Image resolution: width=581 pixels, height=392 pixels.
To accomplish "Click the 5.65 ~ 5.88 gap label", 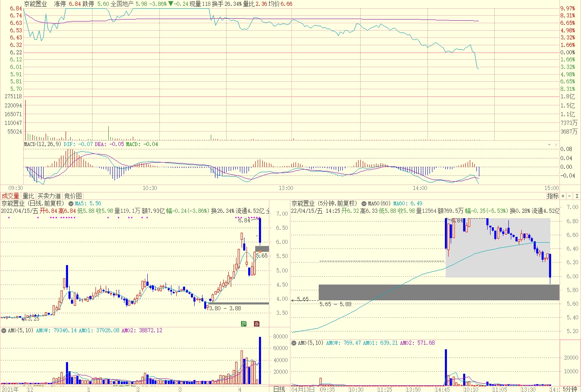I will (x=335, y=304).
